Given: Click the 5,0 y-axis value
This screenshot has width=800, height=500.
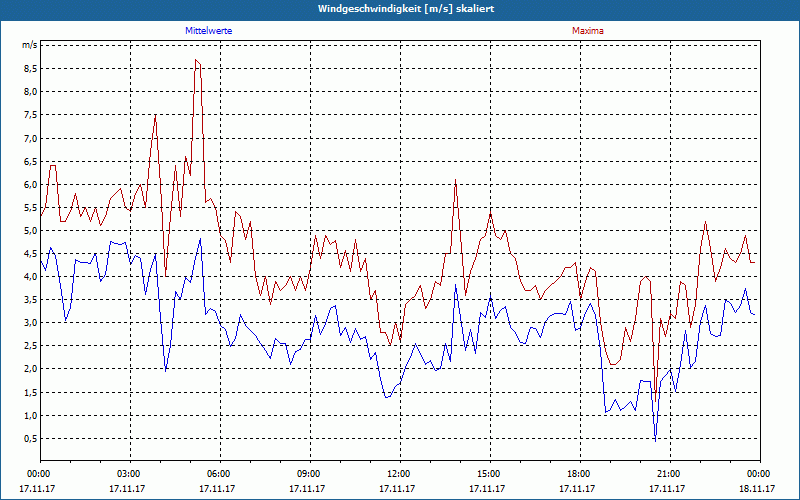Looking at the screenshot, I should click(30, 231).
